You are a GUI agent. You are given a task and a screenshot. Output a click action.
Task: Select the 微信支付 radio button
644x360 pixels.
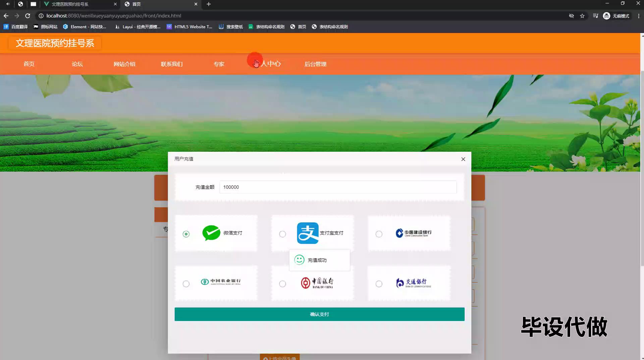(186, 234)
